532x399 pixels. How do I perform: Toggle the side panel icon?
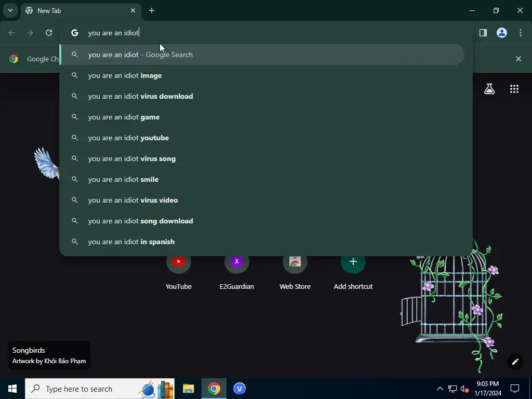coord(483,33)
